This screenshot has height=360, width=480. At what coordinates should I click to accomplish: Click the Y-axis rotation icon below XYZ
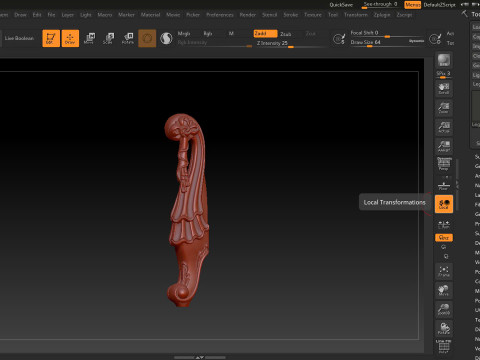click(444, 247)
